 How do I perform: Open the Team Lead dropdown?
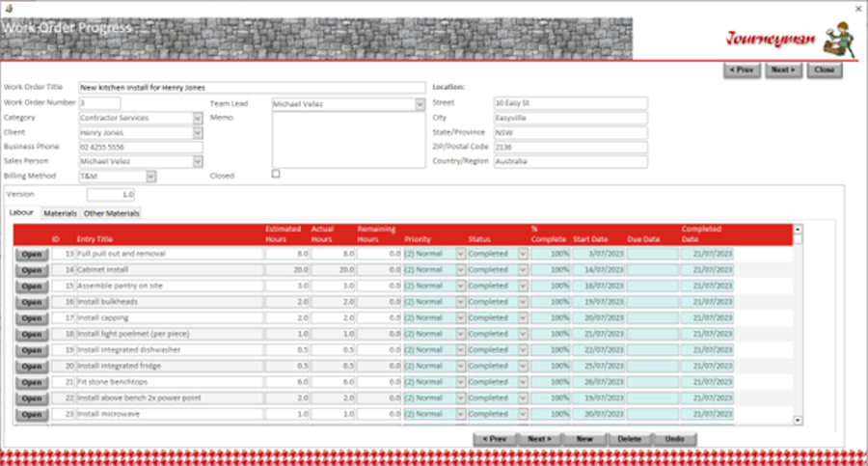coord(420,104)
